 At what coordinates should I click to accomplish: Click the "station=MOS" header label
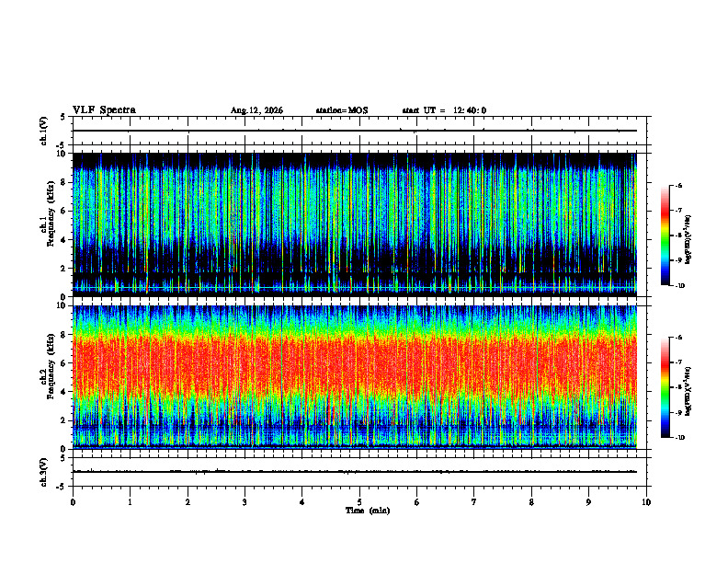coord(342,110)
